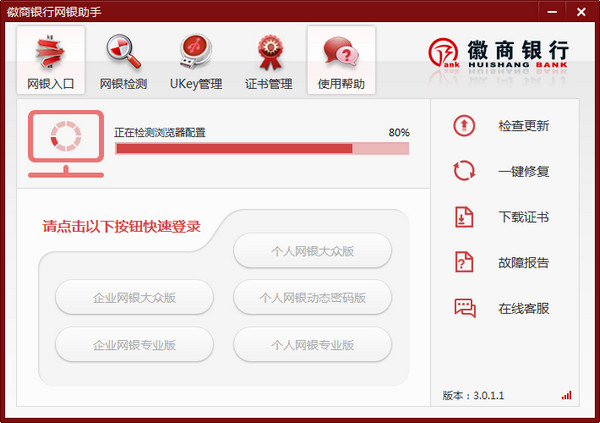The image size is (600, 423).
Task: Click the 在线客服 chat bubbles icon
Action: [465, 308]
